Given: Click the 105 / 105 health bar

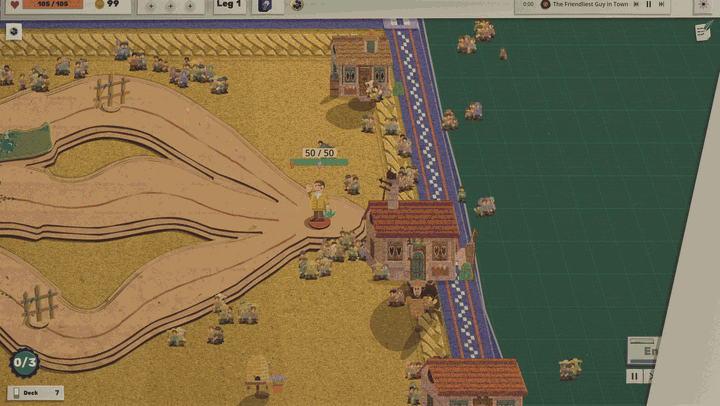Looking at the screenshot, I should point(53,4).
